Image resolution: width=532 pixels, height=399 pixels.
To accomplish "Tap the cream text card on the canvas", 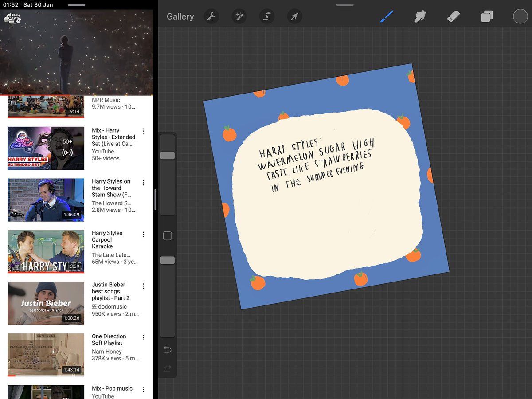I will pos(329,194).
